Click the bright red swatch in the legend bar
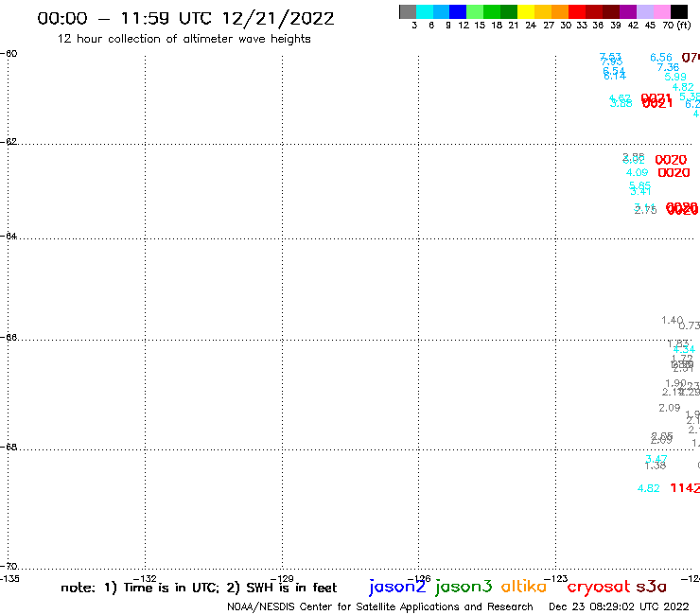This screenshot has height=615, width=700. click(577, 11)
